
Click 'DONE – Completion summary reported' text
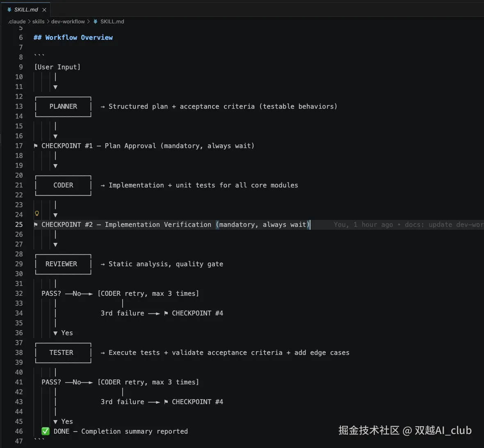click(121, 431)
